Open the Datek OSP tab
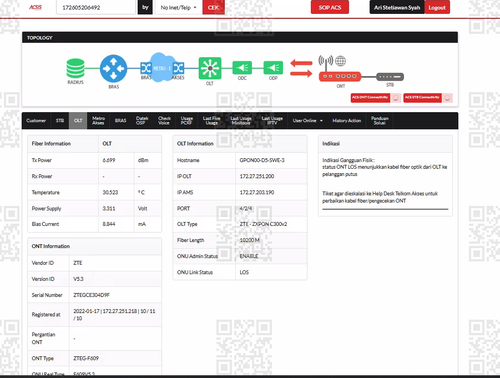 coord(142,121)
